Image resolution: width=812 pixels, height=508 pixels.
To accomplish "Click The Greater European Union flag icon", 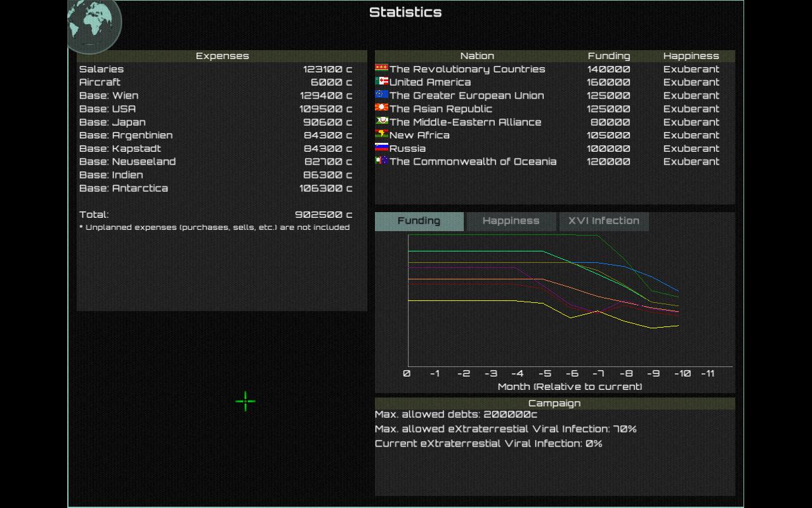I will click(x=381, y=95).
